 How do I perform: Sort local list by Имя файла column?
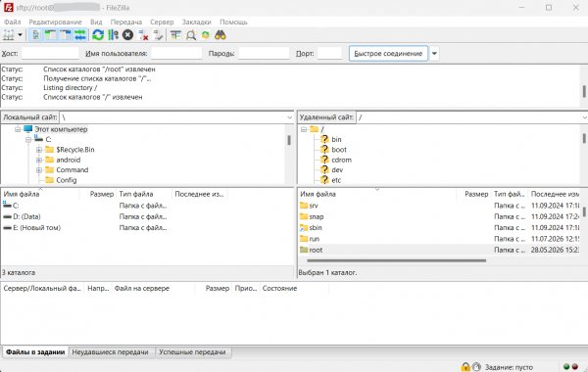click(40, 194)
